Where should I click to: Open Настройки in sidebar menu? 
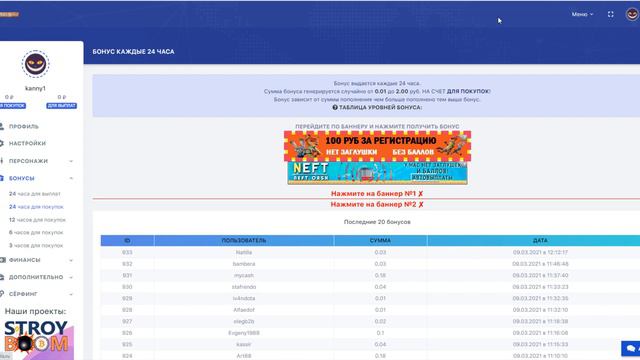(27, 144)
